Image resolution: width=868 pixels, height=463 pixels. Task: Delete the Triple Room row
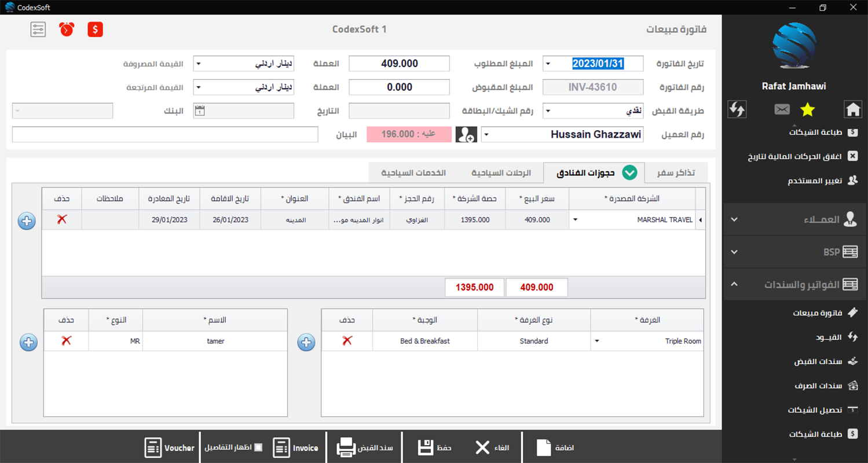(347, 341)
